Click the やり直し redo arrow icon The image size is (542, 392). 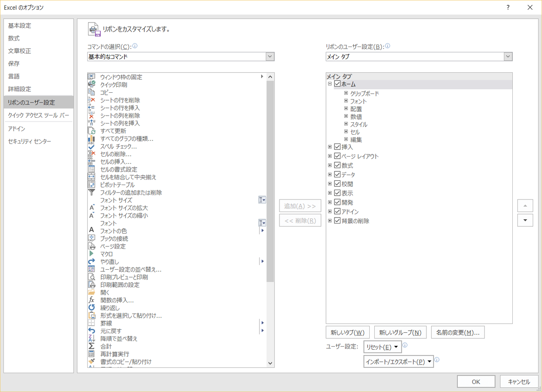(91, 262)
